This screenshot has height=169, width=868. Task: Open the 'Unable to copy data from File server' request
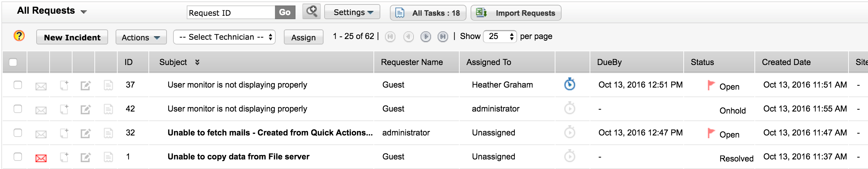click(x=238, y=157)
